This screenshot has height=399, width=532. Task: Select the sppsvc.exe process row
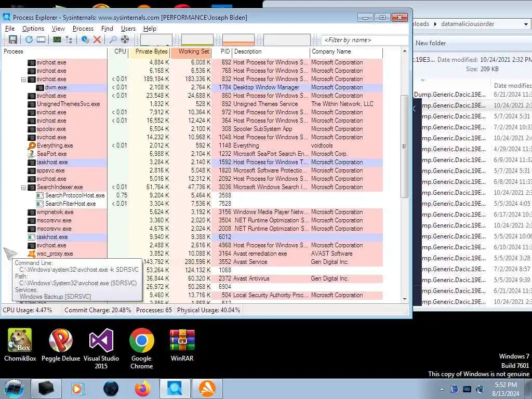(x=192, y=170)
